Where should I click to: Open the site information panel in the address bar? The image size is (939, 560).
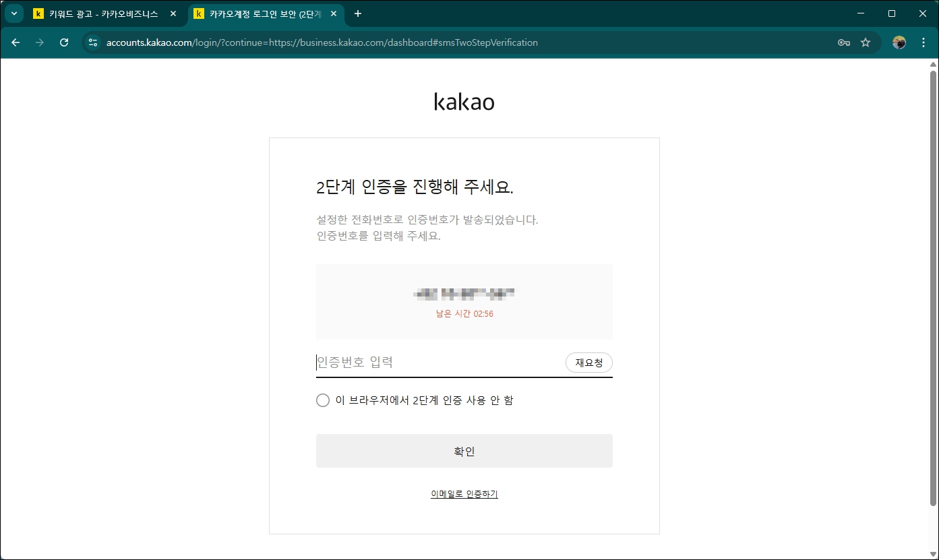pyautogui.click(x=92, y=42)
